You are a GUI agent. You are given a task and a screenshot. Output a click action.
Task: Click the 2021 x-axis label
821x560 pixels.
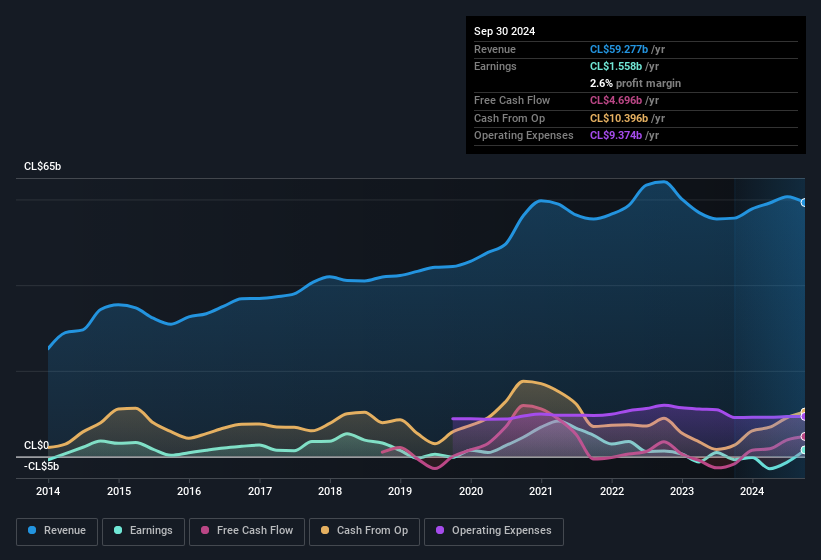click(541, 491)
